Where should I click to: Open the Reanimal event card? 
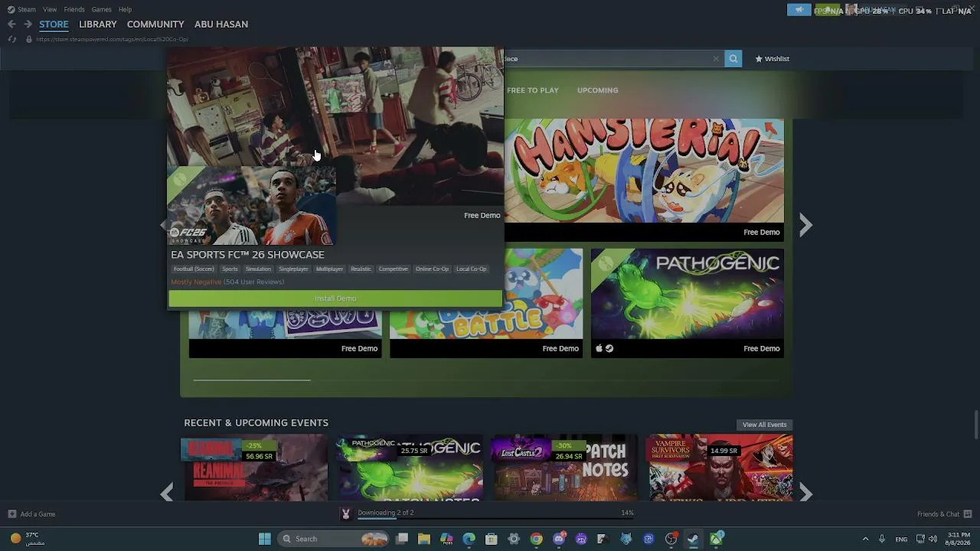point(254,468)
